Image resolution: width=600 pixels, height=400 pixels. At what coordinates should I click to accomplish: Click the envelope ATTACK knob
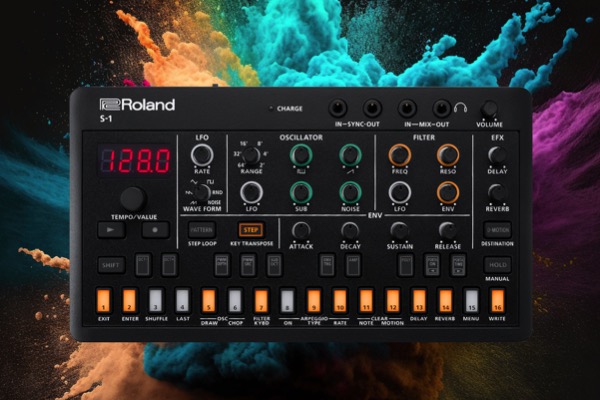point(301,230)
